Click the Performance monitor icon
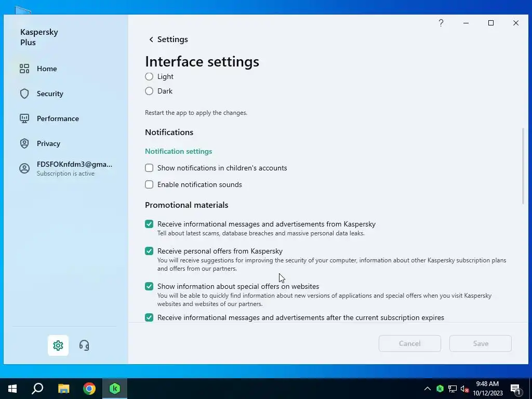Viewport: 532px width, 399px height. [x=24, y=118]
